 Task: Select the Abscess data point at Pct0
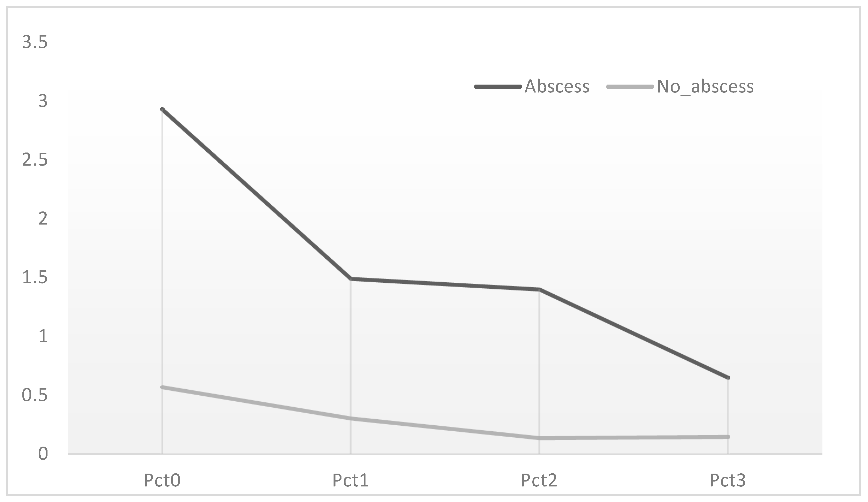(162, 109)
